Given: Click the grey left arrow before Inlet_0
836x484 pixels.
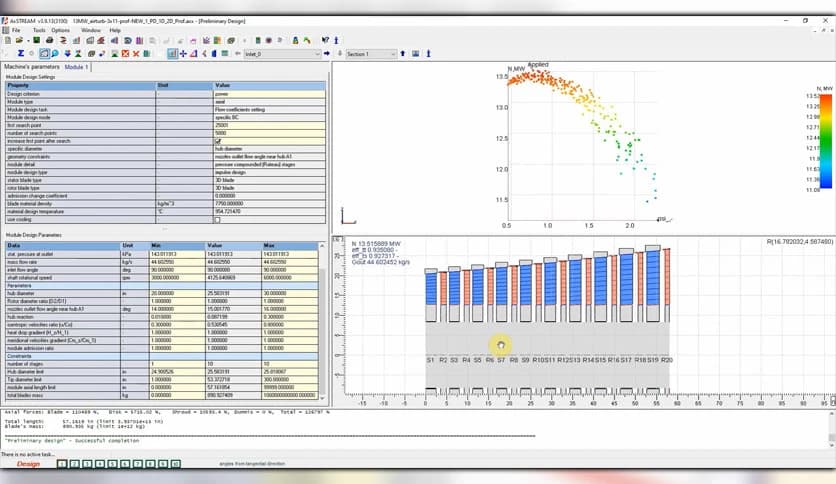Looking at the screenshot, I should coord(238,54).
